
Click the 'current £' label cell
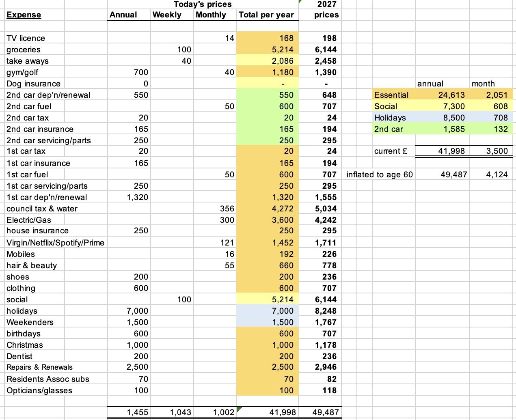coord(391,151)
